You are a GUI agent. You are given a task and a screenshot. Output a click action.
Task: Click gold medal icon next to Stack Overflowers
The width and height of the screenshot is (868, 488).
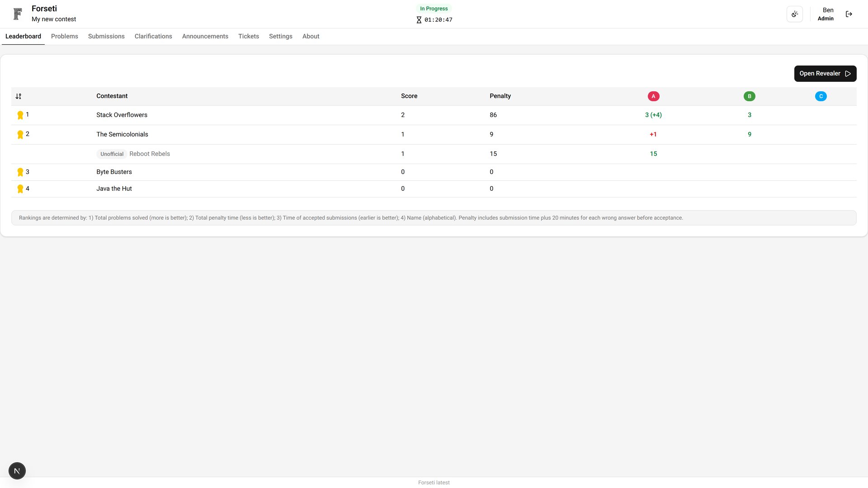point(20,115)
